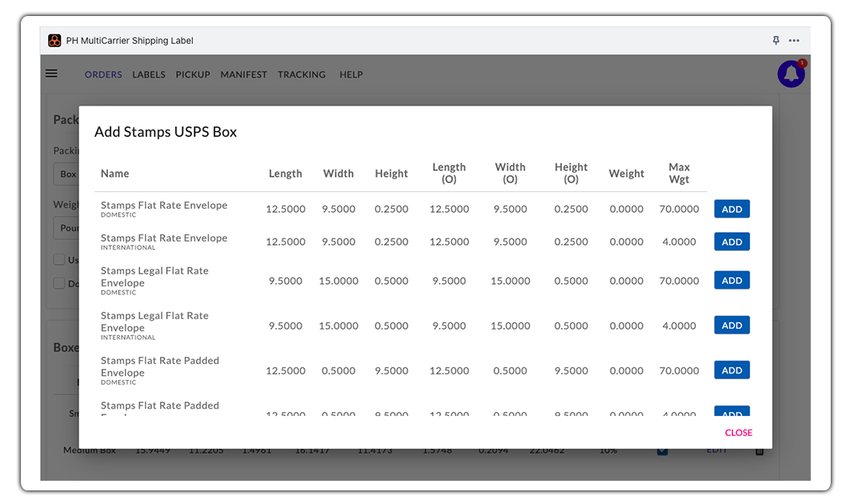
Task: Navigate to TRACKING
Action: (302, 74)
